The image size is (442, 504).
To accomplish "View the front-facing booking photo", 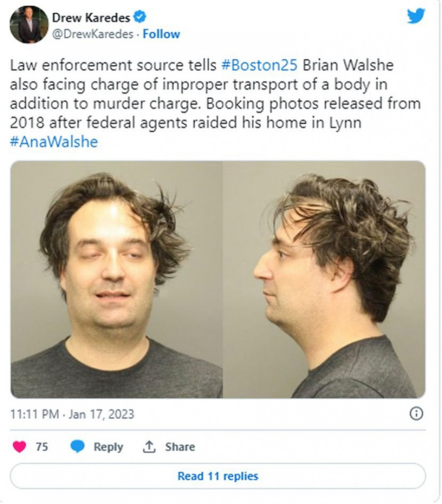I will coord(116,280).
